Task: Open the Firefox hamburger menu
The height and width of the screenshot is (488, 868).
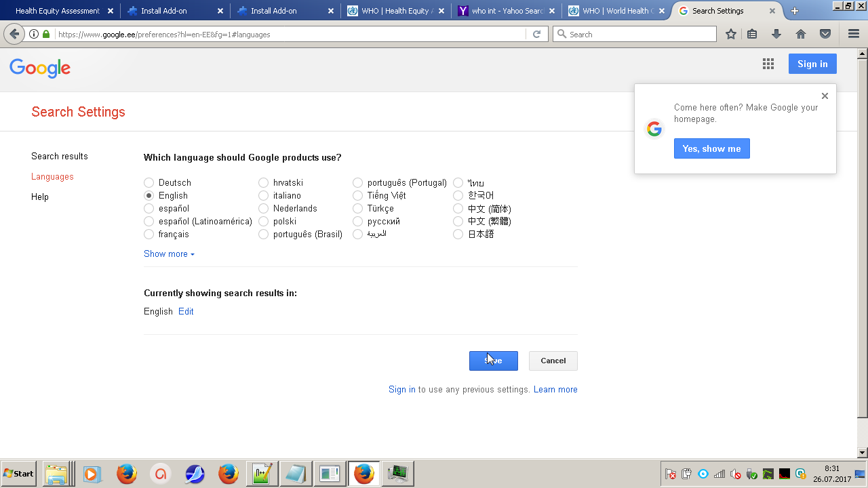Action: (854, 34)
